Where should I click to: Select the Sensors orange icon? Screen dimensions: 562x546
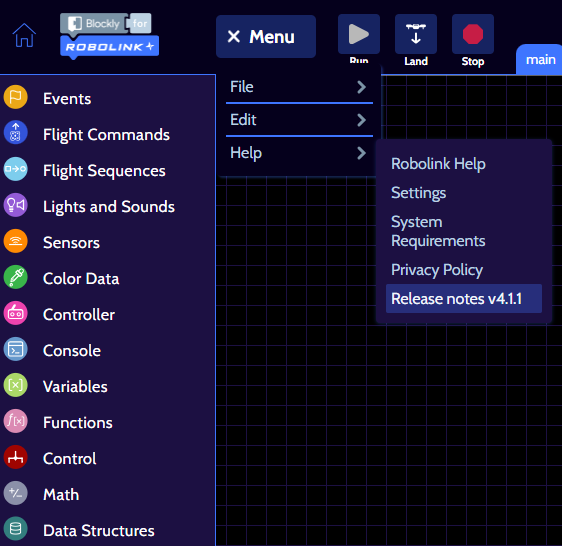point(15,241)
